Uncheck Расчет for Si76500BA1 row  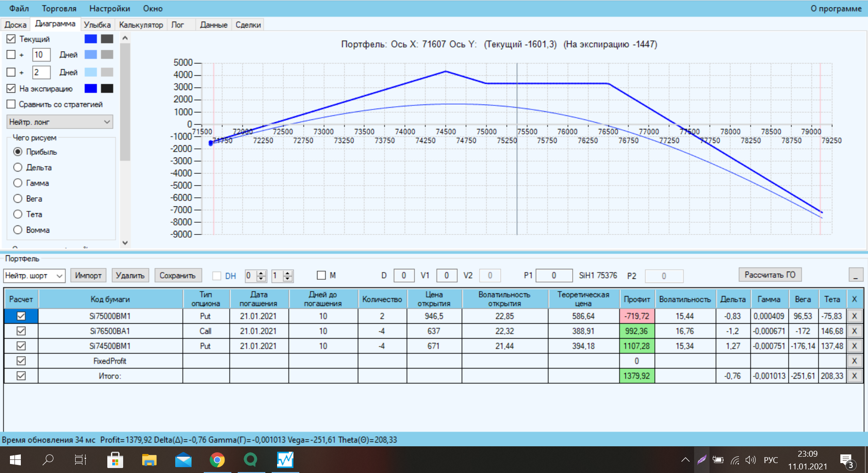pyautogui.click(x=21, y=331)
